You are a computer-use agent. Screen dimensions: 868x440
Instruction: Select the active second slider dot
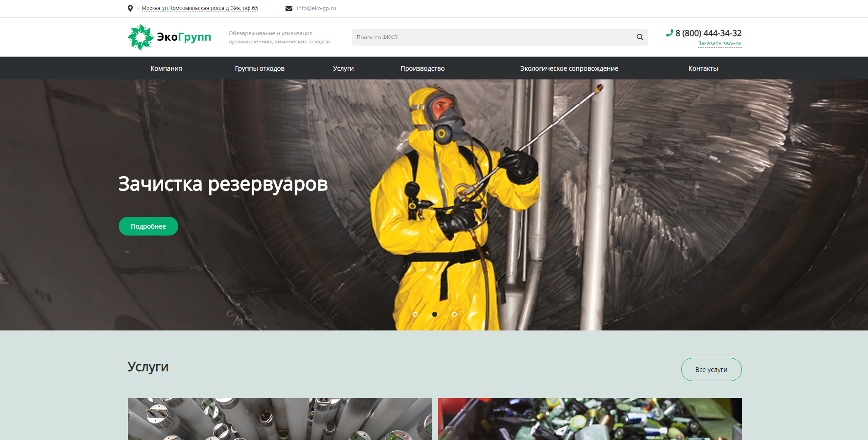pyautogui.click(x=434, y=314)
